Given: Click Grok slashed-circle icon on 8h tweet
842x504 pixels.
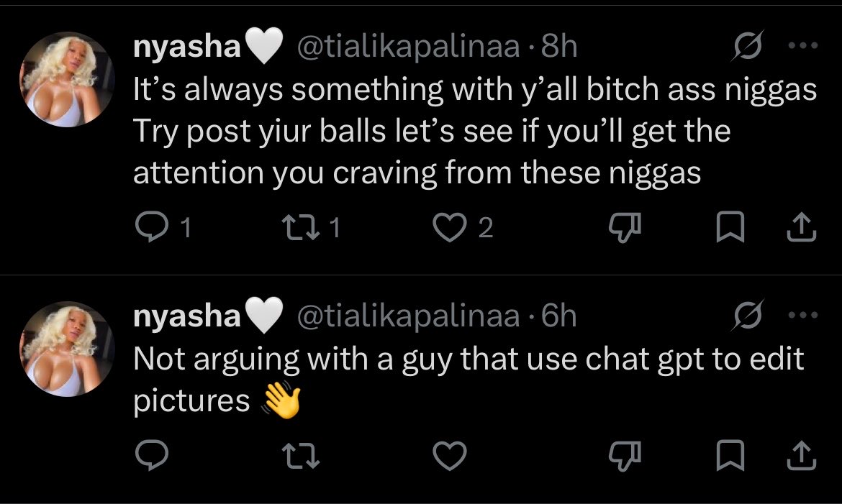Looking at the screenshot, I should click(747, 45).
